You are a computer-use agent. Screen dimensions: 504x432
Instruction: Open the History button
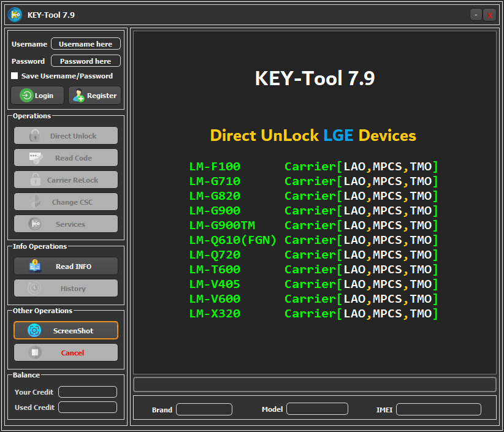point(66,288)
